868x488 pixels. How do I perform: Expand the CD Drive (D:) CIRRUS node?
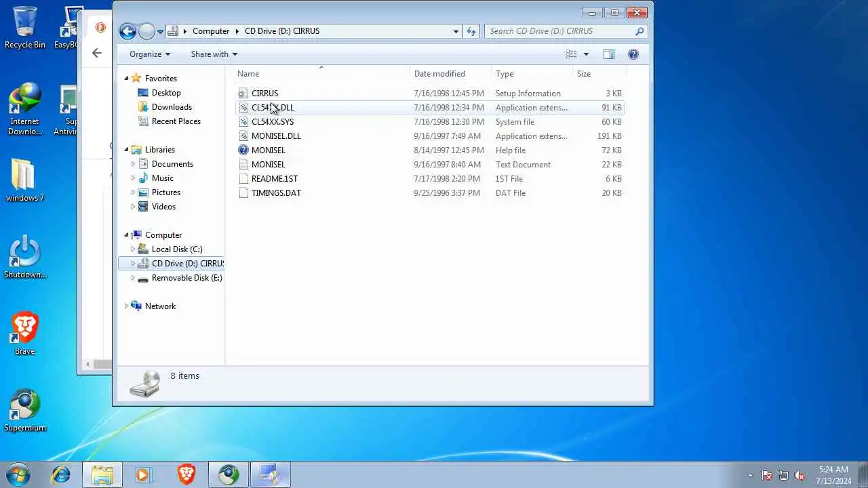click(x=133, y=264)
